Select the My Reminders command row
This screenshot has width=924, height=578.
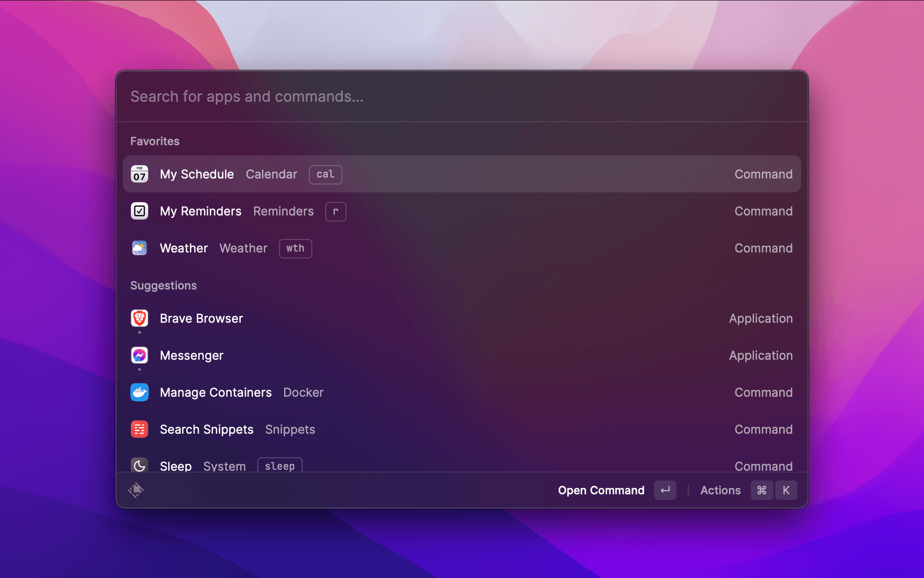pos(462,211)
